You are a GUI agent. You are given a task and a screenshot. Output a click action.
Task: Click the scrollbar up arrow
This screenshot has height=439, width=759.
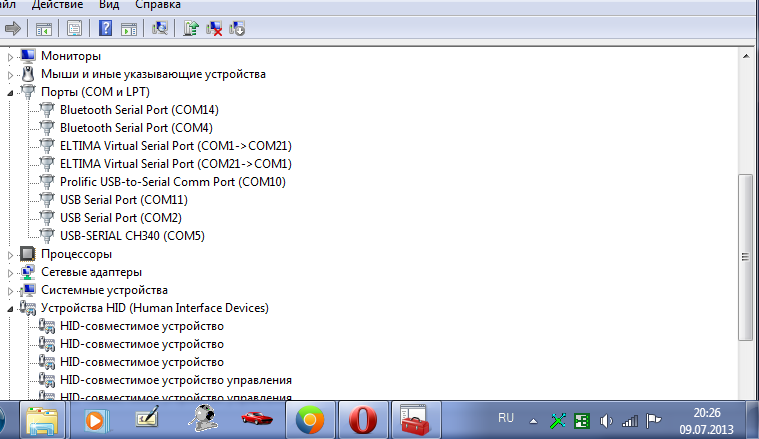(x=746, y=56)
